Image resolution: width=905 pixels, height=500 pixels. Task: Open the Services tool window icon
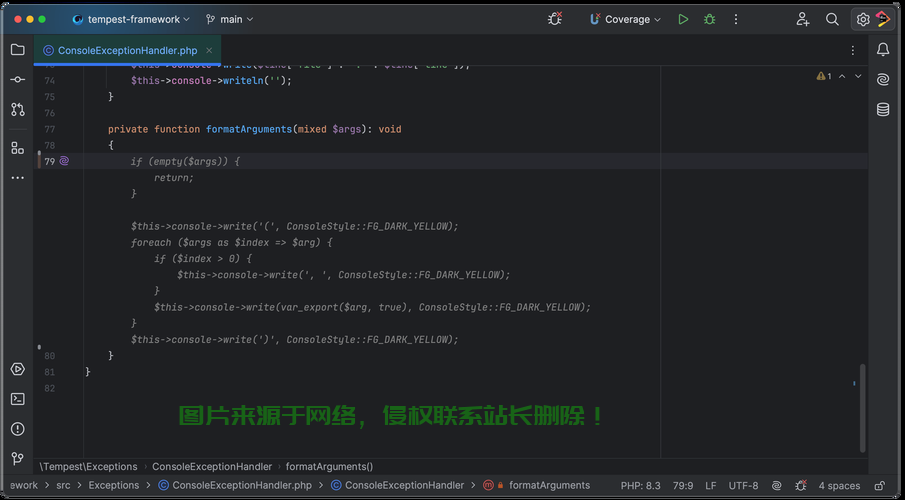[x=17, y=369]
